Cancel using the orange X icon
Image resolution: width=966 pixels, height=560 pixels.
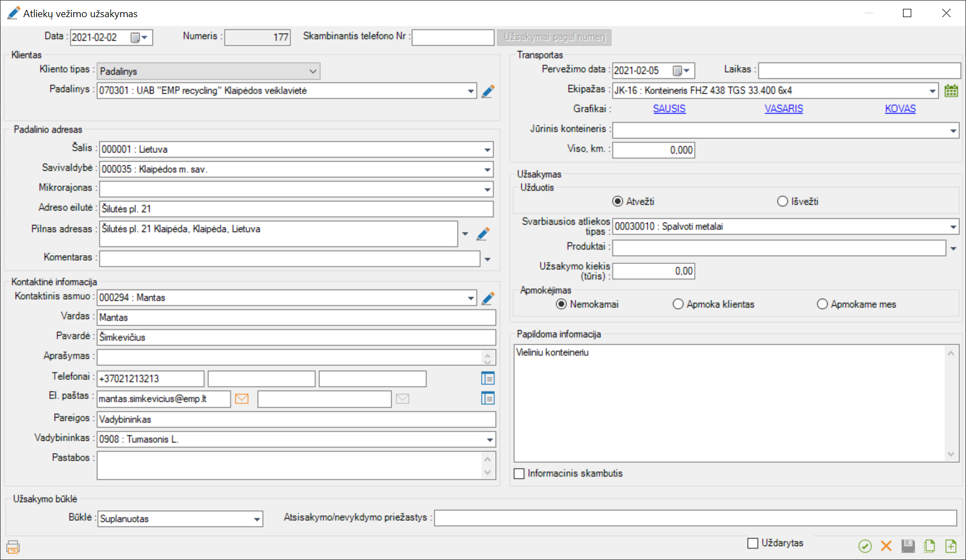[x=886, y=546]
